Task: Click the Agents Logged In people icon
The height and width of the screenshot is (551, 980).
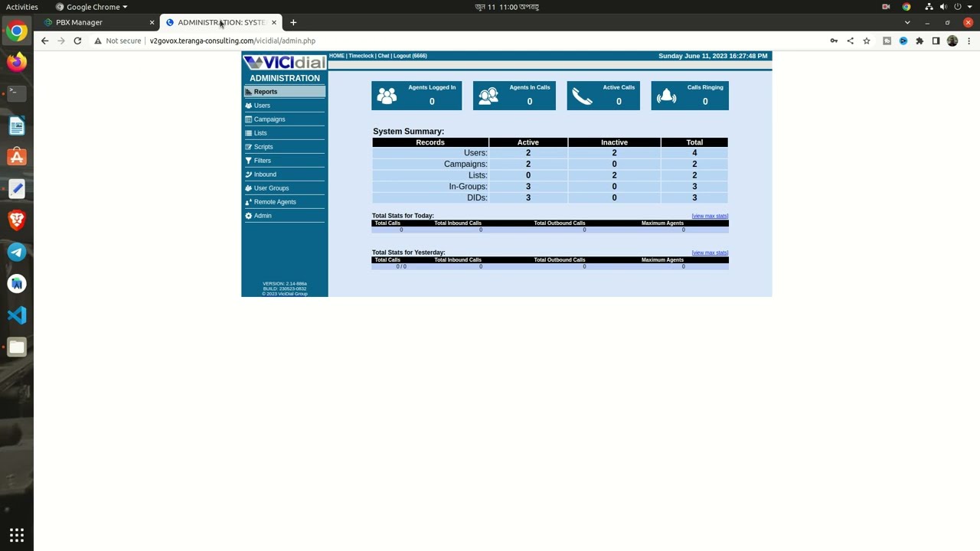Action: pos(387,96)
